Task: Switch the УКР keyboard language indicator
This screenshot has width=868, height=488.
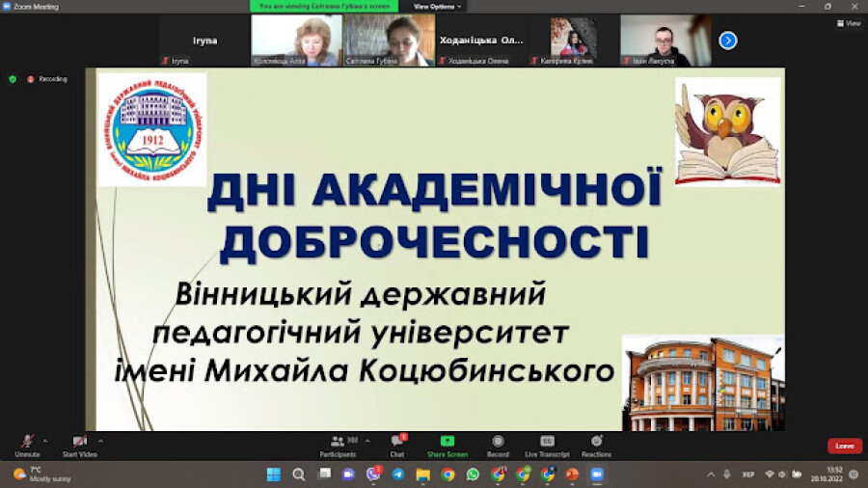Action: tap(747, 474)
